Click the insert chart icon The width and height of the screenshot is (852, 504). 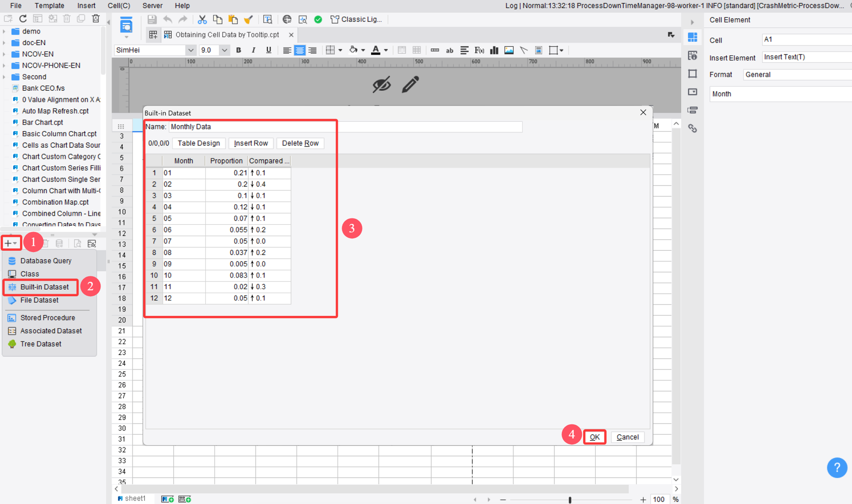pyautogui.click(x=494, y=50)
